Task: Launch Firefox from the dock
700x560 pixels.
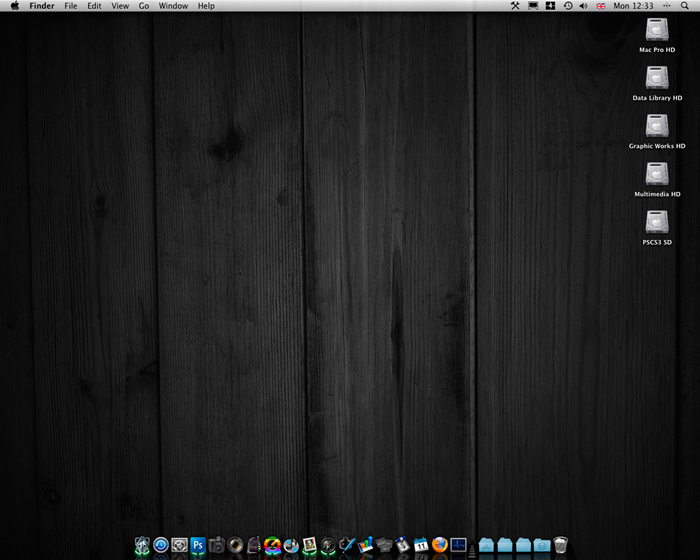Action: (440, 545)
